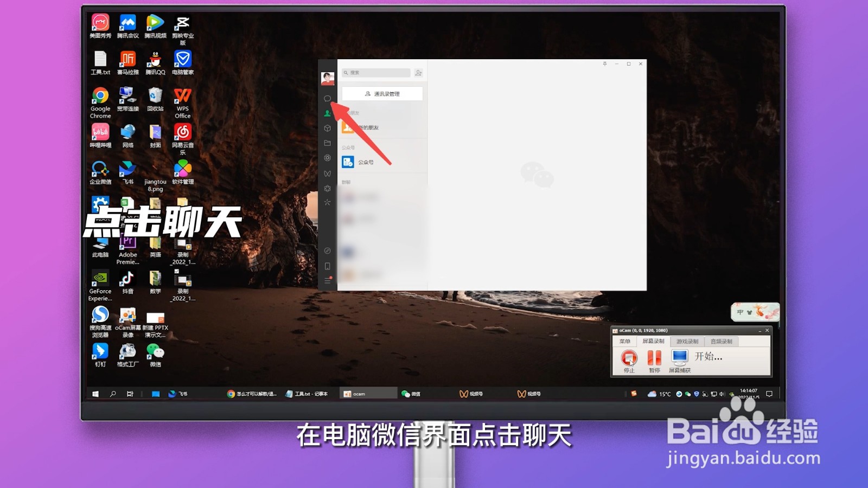Open Favorites via the box icon in WeChat sidebar
This screenshot has width=868, height=488.
pyautogui.click(x=327, y=127)
